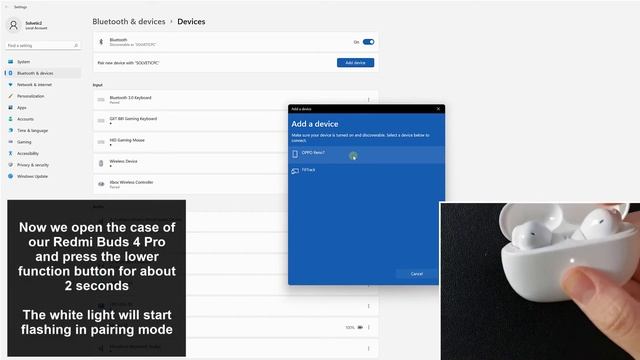The height and width of the screenshot is (360, 640).
Task: Click the Gaming controller icon in sidebar
Action: 11,142
